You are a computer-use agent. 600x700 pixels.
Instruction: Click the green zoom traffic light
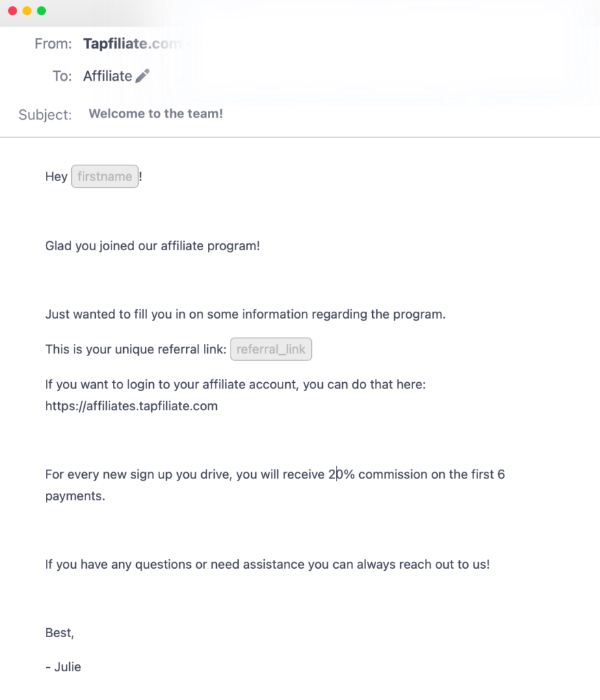(42, 11)
